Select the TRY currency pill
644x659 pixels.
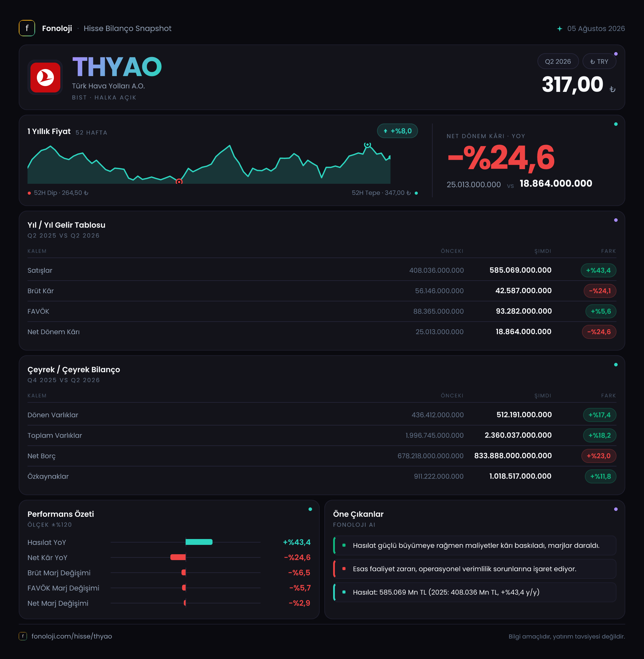click(599, 61)
